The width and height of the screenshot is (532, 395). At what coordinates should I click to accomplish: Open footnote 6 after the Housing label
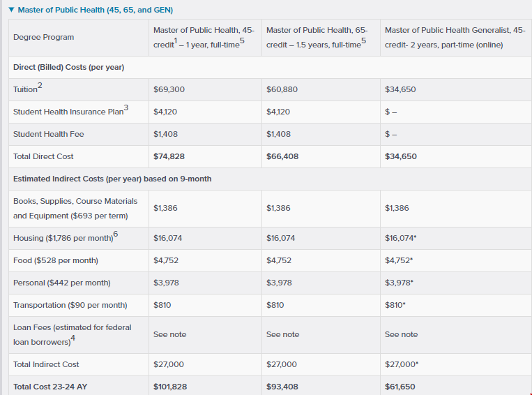tap(116, 234)
